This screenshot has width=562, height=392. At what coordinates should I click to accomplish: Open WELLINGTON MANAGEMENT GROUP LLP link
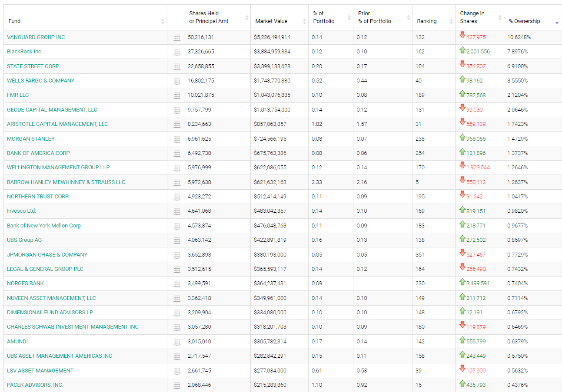tap(58, 168)
